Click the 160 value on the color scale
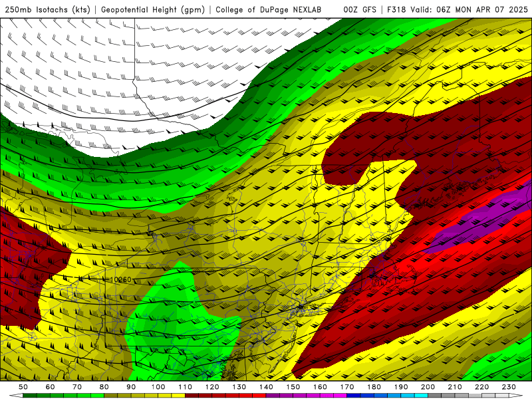This screenshot has height=399, width=532. click(x=320, y=387)
